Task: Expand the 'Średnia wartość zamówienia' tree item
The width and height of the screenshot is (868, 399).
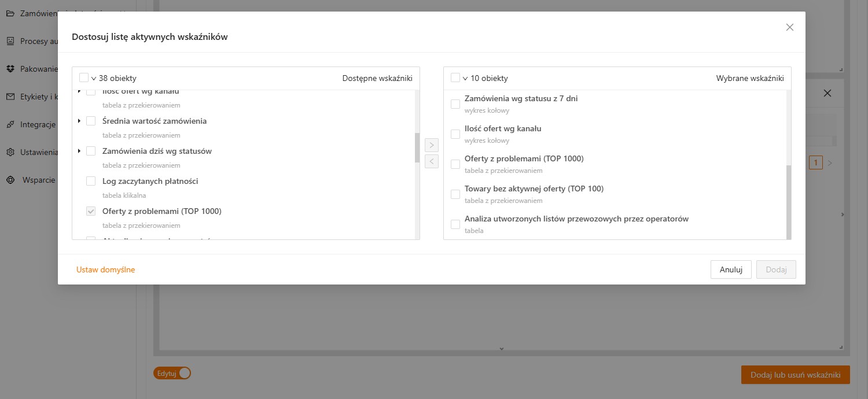Action: (x=79, y=121)
